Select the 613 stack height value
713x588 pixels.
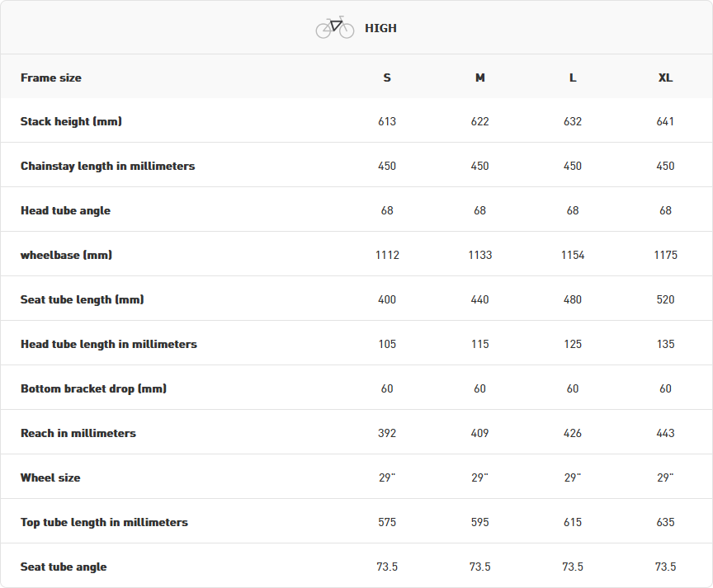(387, 121)
